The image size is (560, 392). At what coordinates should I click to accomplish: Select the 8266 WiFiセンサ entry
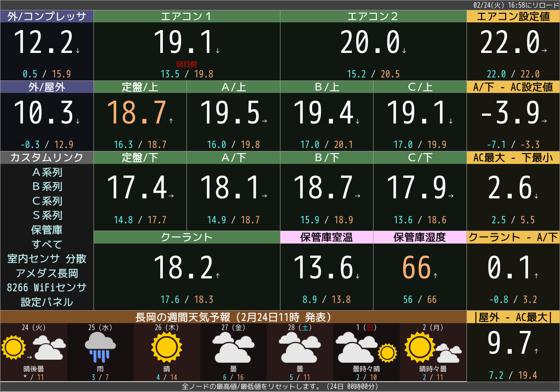[x=47, y=287]
